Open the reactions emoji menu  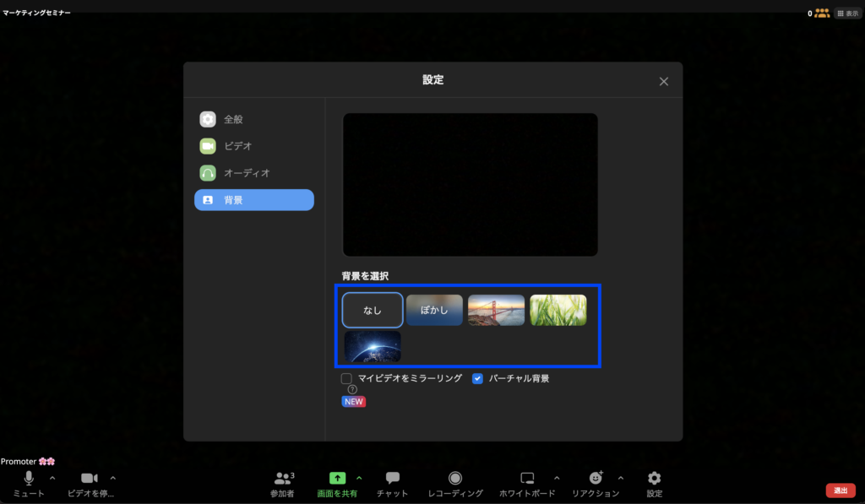click(596, 479)
